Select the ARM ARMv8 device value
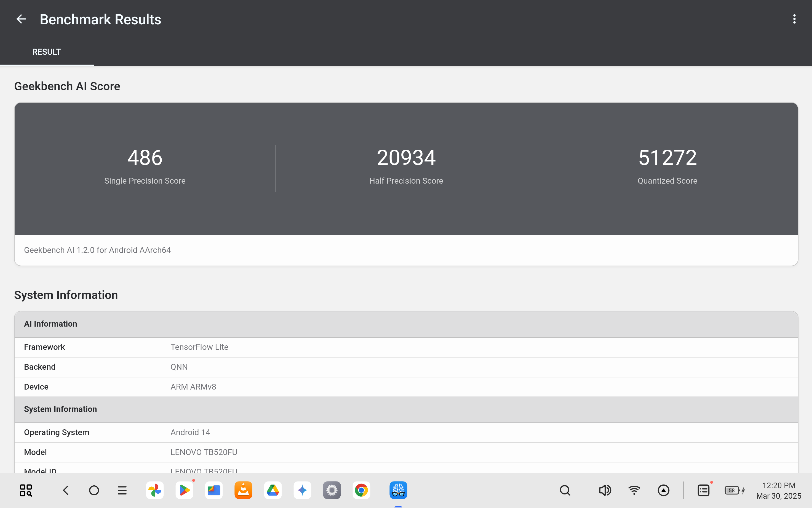 point(193,386)
